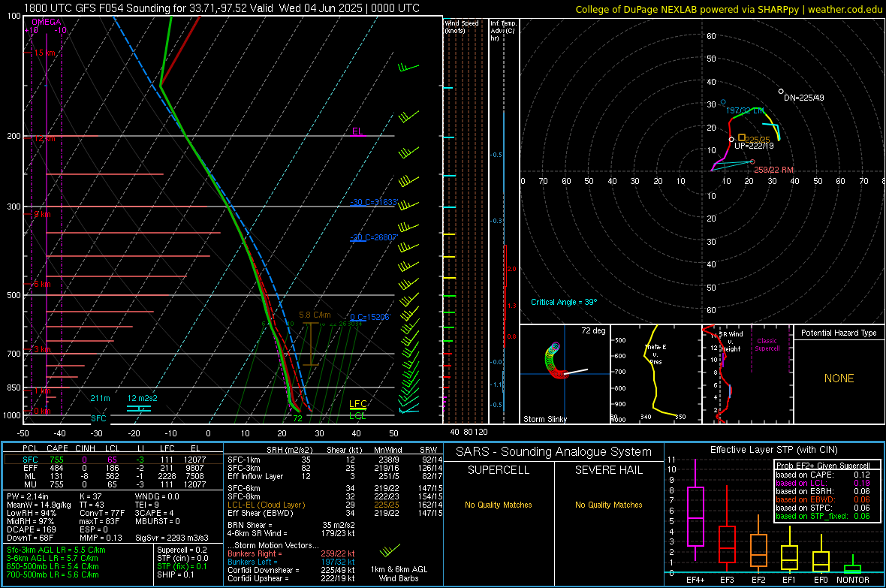The height and width of the screenshot is (588, 886).
Task: Click the Effective Layer STP (with CIN) title
Action: coord(773,450)
